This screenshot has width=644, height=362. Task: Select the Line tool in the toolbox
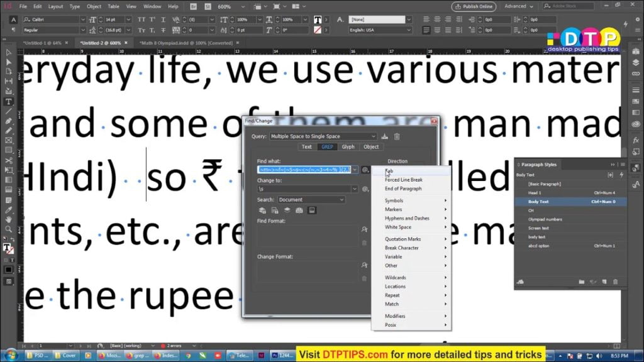click(x=8, y=111)
